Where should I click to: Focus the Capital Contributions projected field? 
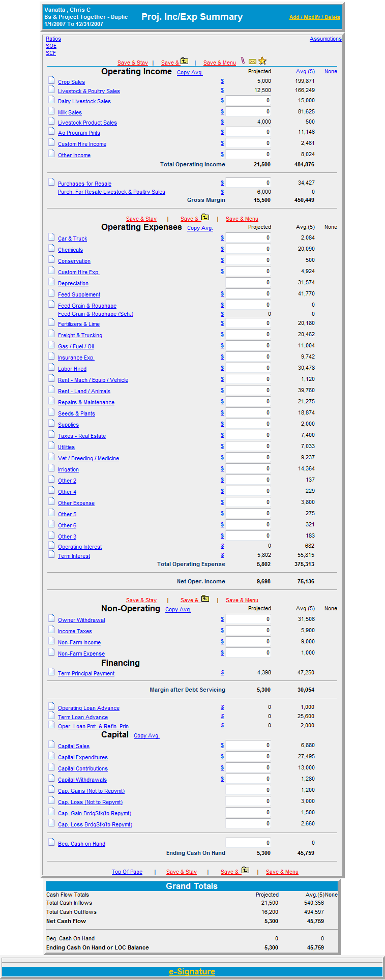248,768
